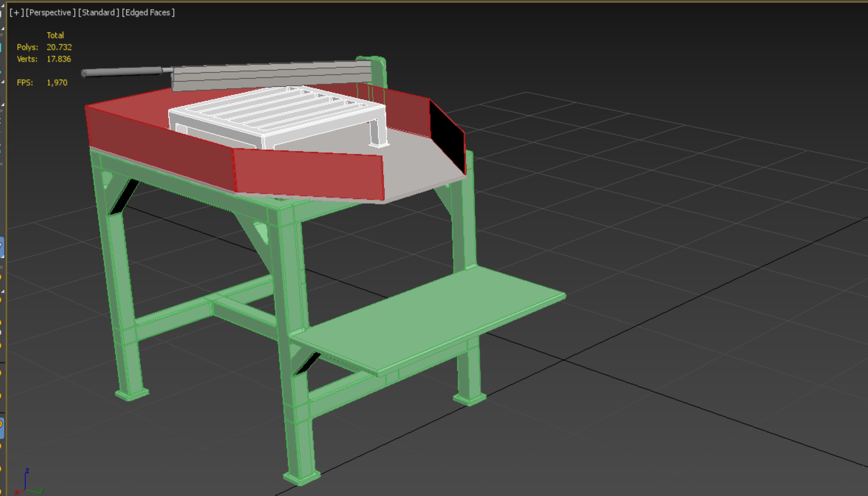Click the highlighted blue orange-circle button on left strip
868x496 pixels.
(x=2, y=428)
